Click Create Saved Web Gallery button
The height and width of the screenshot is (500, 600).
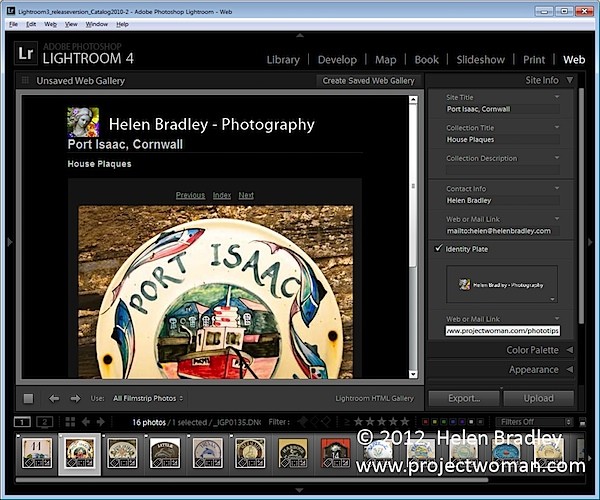click(x=368, y=81)
